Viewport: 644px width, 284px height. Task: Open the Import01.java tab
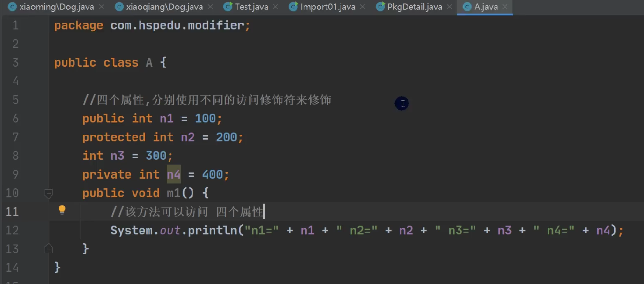coord(328,7)
